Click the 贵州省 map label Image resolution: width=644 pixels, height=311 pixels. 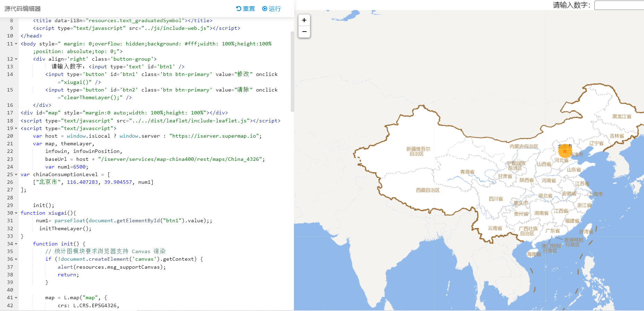(521, 214)
